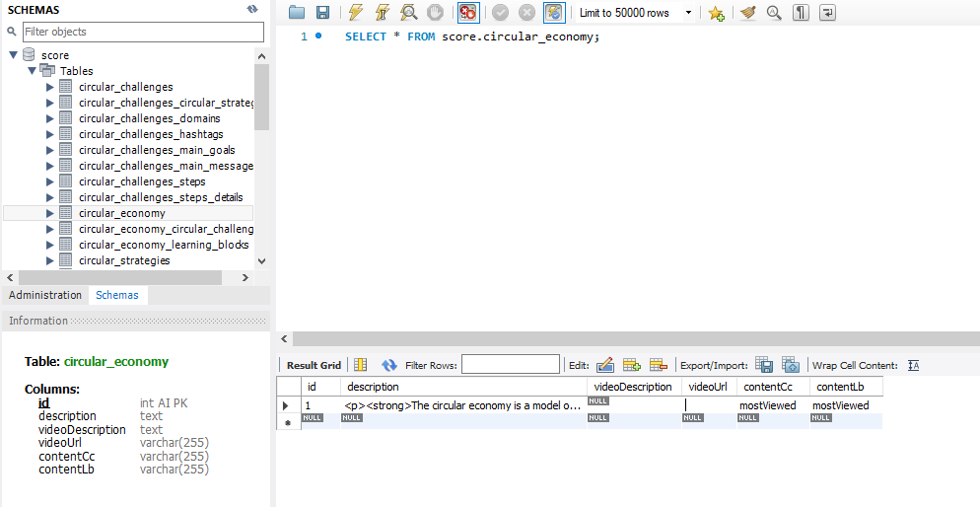The image size is (980, 507).
Task: Run Explain on the statement (magnifier bolt icon)
Action: (408, 13)
